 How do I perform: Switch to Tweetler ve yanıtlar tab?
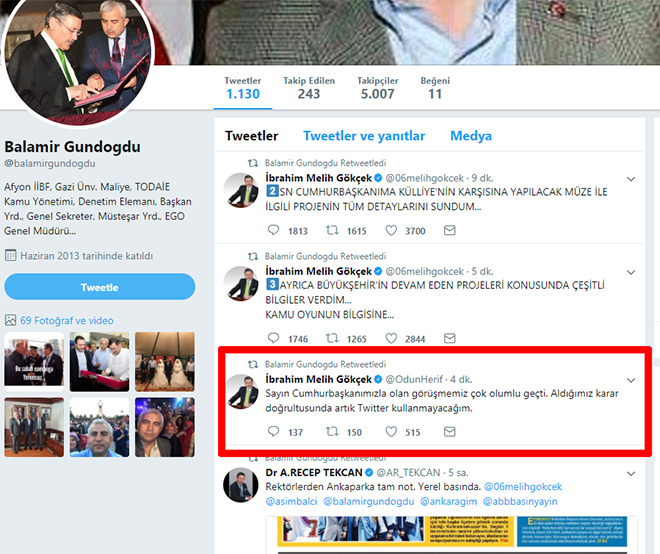click(364, 136)
